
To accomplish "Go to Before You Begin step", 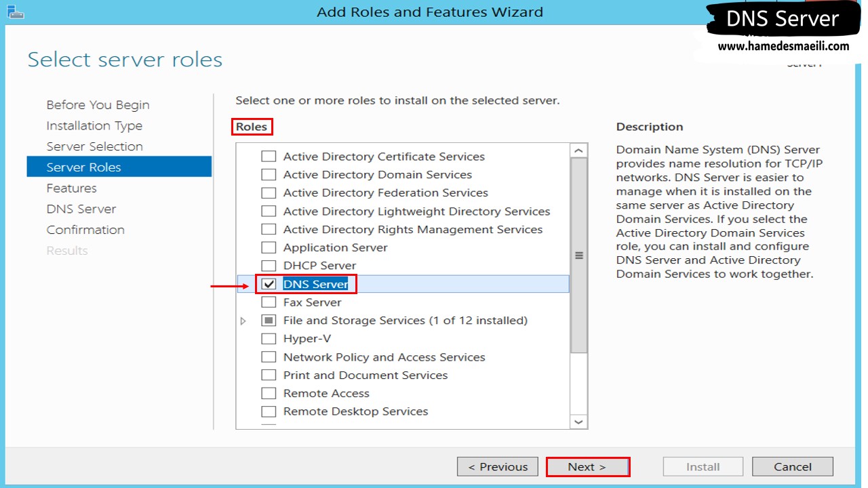I will 98,105.
